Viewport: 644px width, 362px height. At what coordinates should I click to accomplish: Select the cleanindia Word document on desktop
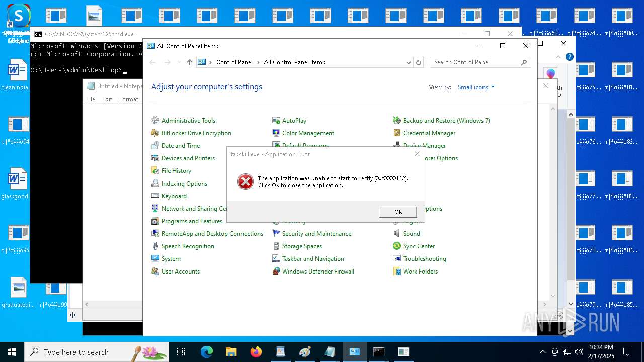tap(17, 75)
